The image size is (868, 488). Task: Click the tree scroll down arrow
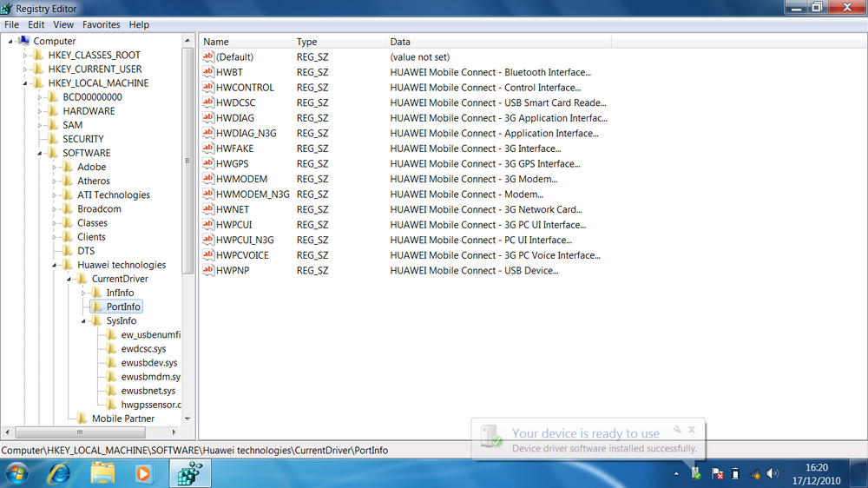point(187,419)
